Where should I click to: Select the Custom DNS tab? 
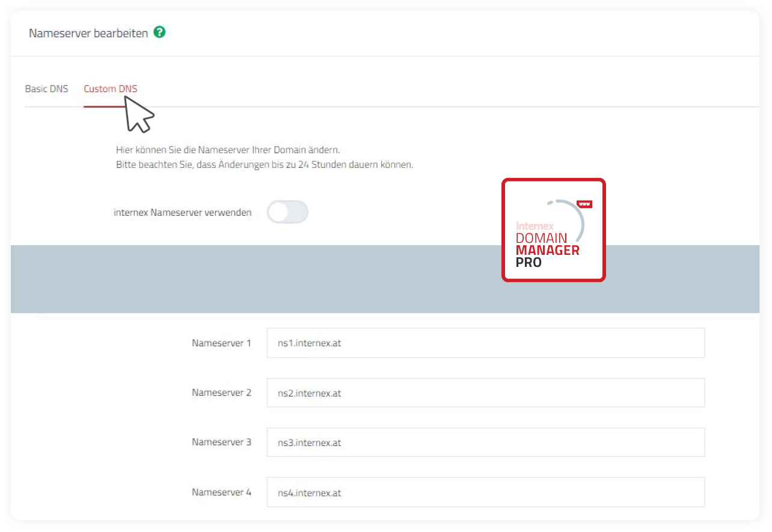[111, 89]
